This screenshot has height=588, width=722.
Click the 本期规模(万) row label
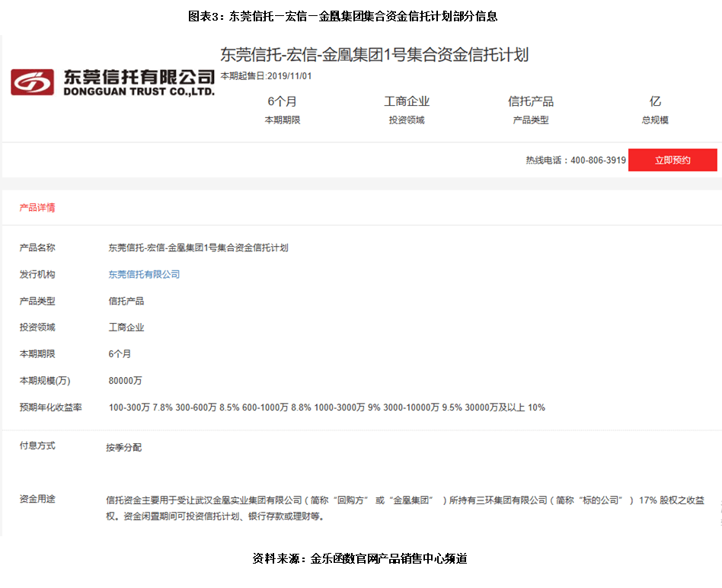[x=45, y=381]
